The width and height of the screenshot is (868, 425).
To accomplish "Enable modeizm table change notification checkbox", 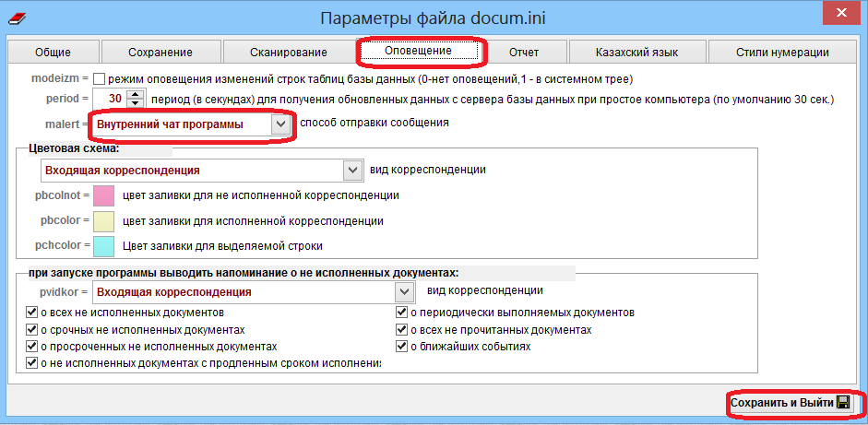I will (100, 80).
